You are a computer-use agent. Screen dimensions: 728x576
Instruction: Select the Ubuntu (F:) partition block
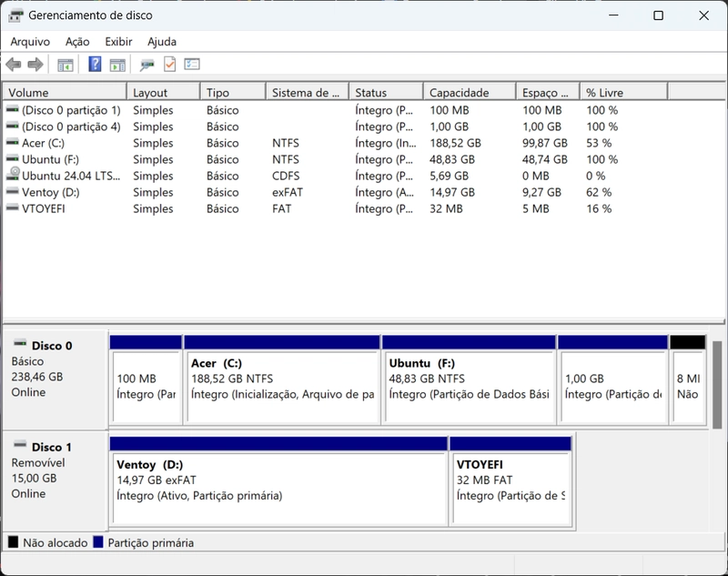[x=469, y=379]
